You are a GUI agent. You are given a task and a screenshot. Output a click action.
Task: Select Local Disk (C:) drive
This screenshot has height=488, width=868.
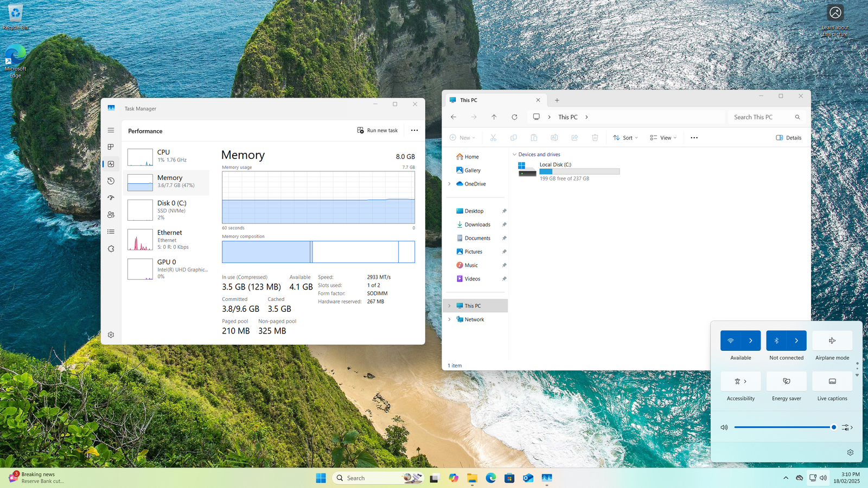569,171
